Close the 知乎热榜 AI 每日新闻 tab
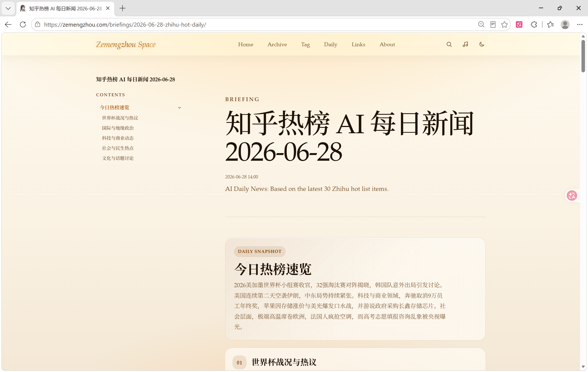This screenshot has width=588, height=372. pos(108,8)
